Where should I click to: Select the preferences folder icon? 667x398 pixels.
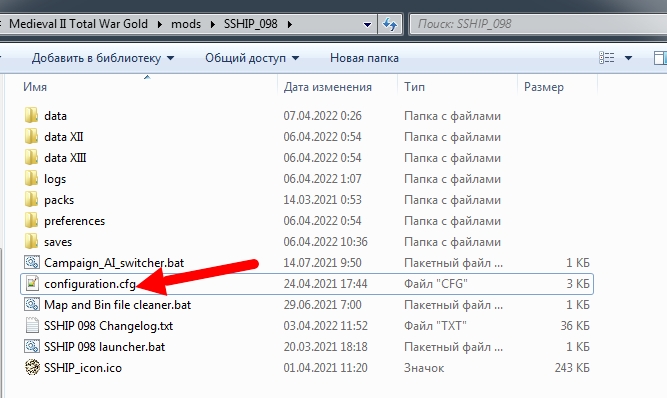31,221
